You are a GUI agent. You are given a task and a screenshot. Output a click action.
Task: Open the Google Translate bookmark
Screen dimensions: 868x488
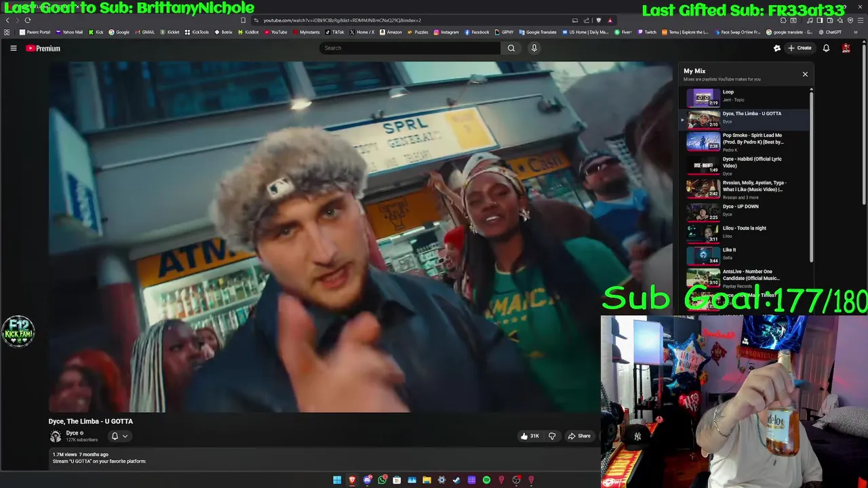[537, 32]
